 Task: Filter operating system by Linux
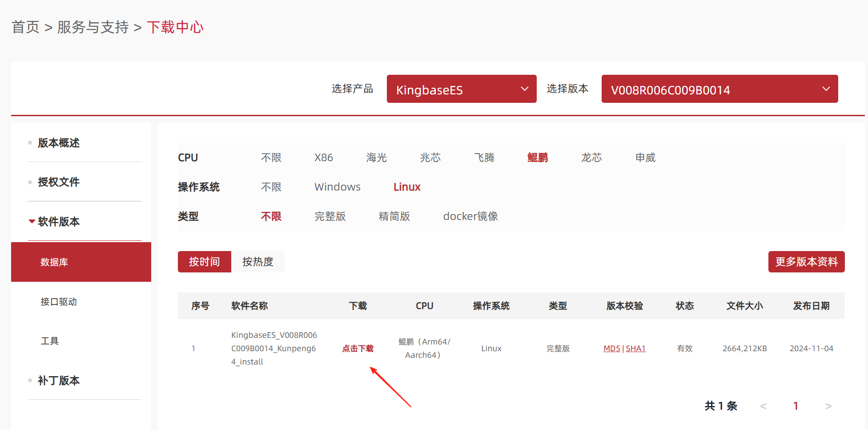click(407, 187)
